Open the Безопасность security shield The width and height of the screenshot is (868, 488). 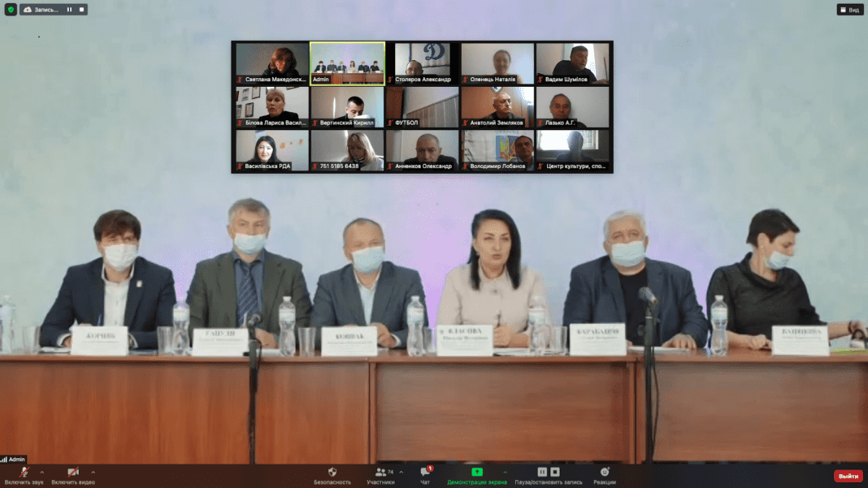[x=332, y=475]
